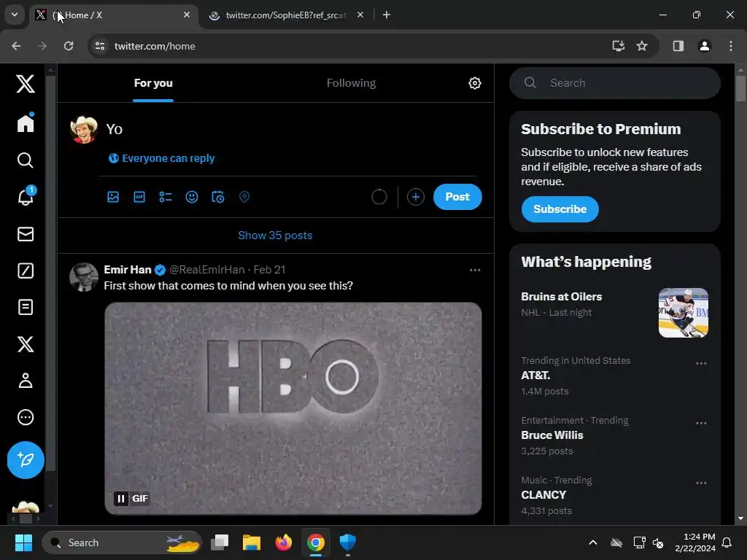747x560 pixels.
Task: Open Messages envelope icon in the sidebar
Action: pos(26,234)
